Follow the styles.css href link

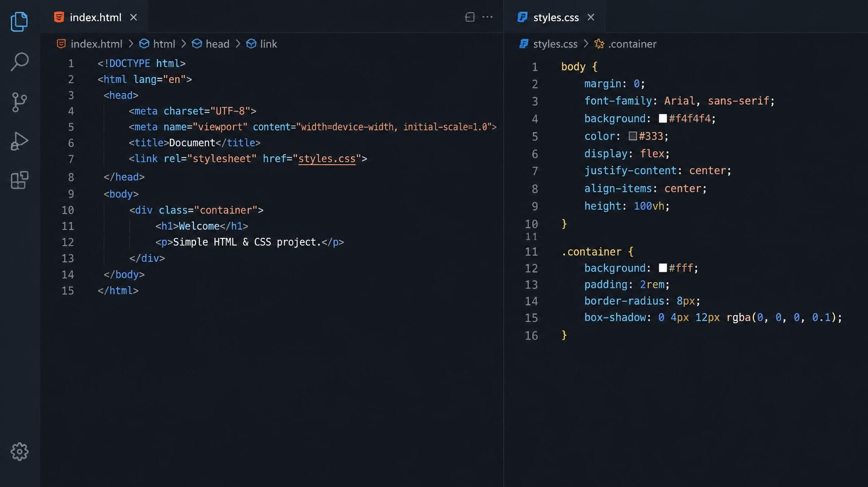[327, 159]
